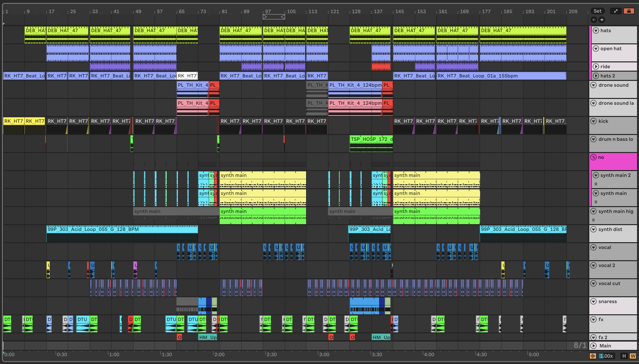This screenshot has height=364, width=639.
Task: Select the large blue snaress clip near bar 129
Action: pos(364,306)
